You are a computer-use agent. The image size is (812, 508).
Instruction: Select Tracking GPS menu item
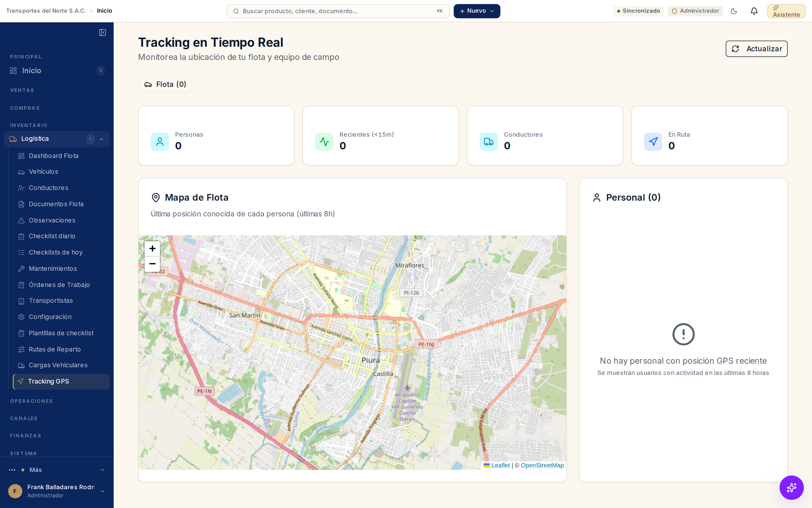coord(61,381)
